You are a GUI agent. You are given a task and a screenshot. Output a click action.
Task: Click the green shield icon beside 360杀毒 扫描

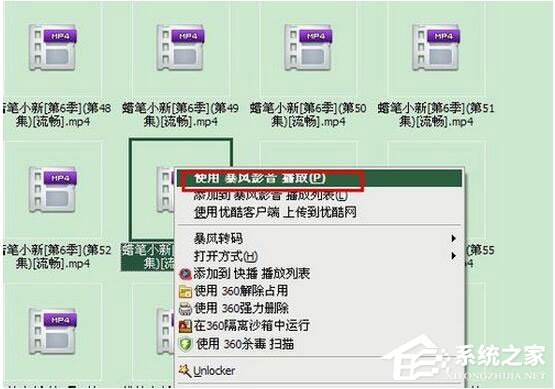(x=185, y=344)
